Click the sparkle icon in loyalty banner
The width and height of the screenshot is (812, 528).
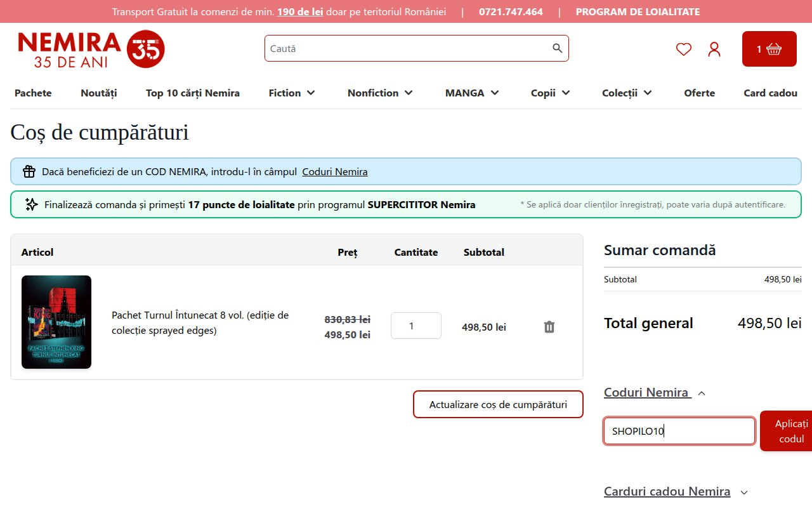point(32,204)
